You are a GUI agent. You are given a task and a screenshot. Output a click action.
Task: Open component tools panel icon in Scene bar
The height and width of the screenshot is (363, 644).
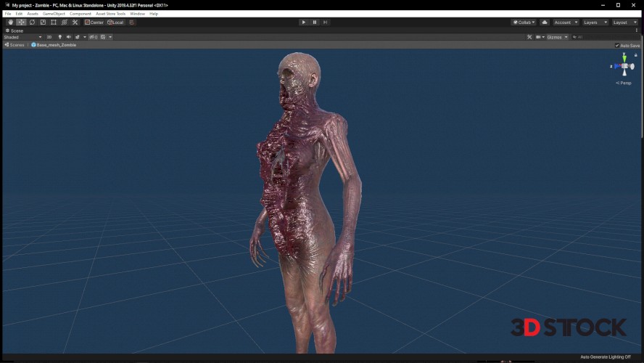pyautogui.click(x=529, y=37)
